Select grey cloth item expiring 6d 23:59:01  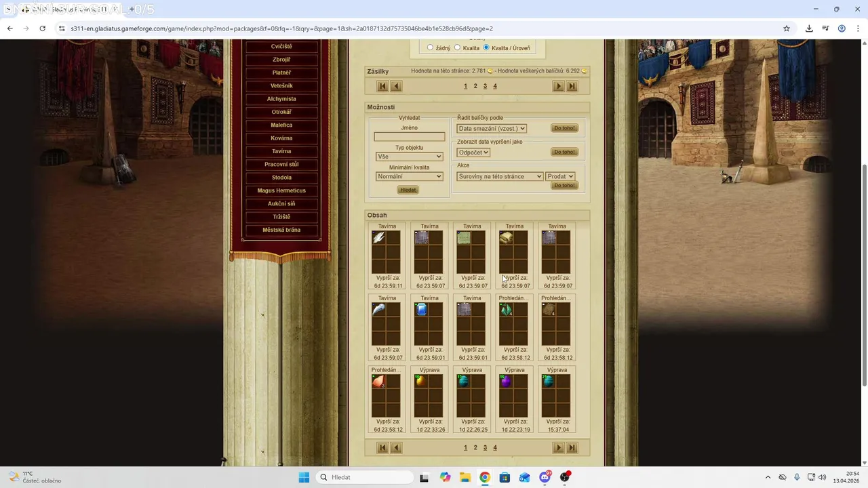pyautogui.click(x=464, y=309)
